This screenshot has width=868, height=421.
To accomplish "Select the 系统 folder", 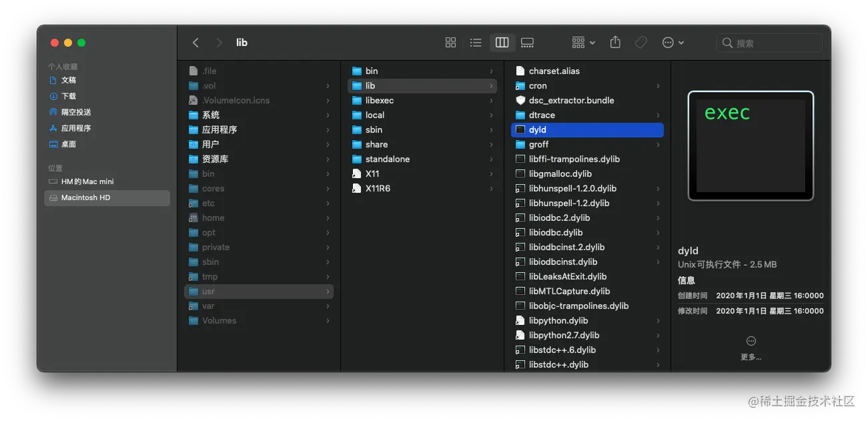I will [259, 115].
